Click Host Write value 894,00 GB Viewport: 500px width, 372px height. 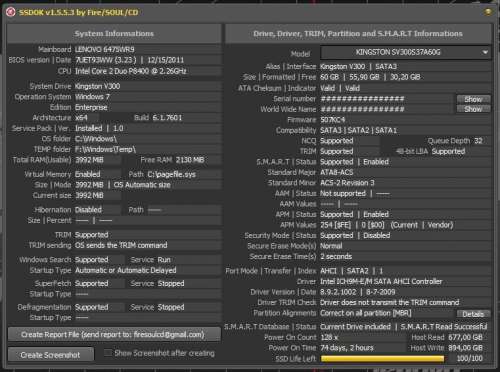[x=465, y=348]
